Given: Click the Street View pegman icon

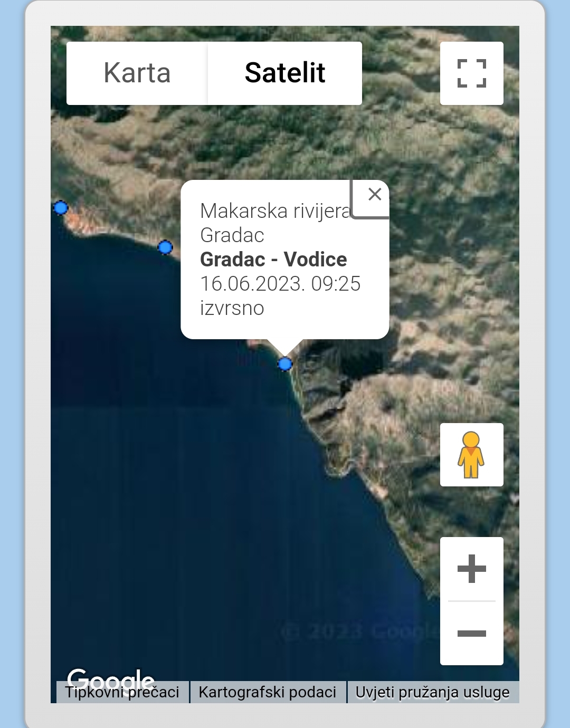Looking at the screenshot, I should pos(471,455).
